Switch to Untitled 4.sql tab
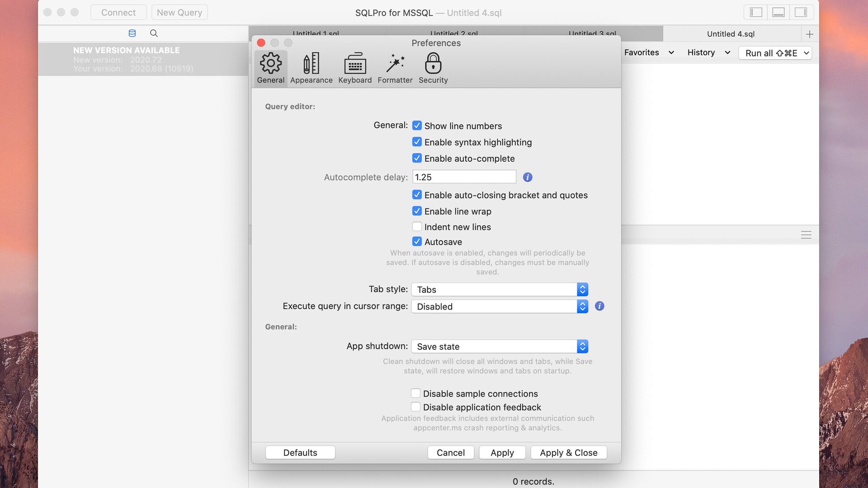 731,34
